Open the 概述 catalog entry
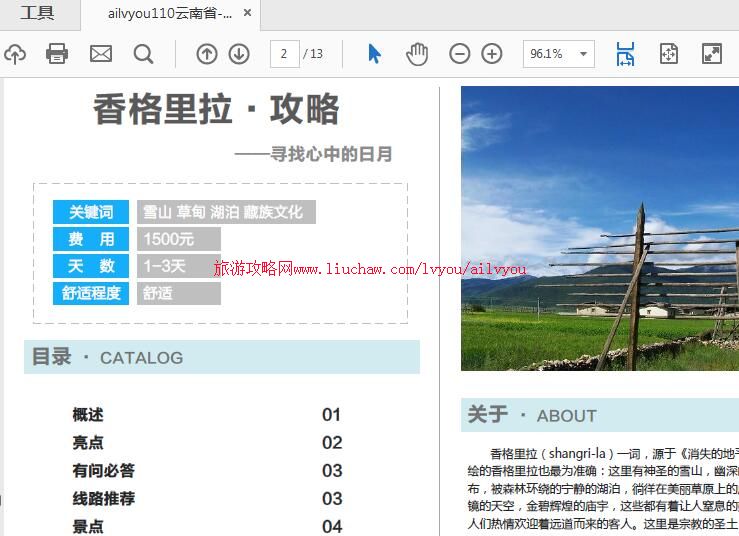Screen dimensions: 739x536 coord(88,415)
